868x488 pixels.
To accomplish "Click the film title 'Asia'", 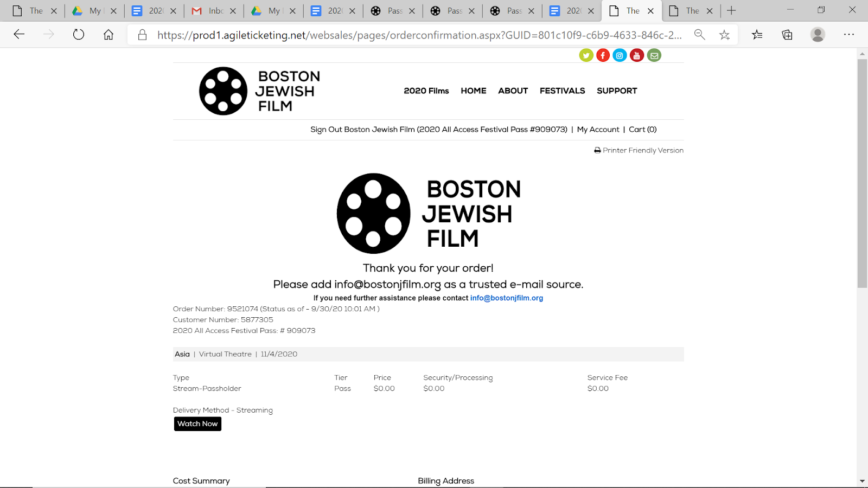I will tap(182, 354).
